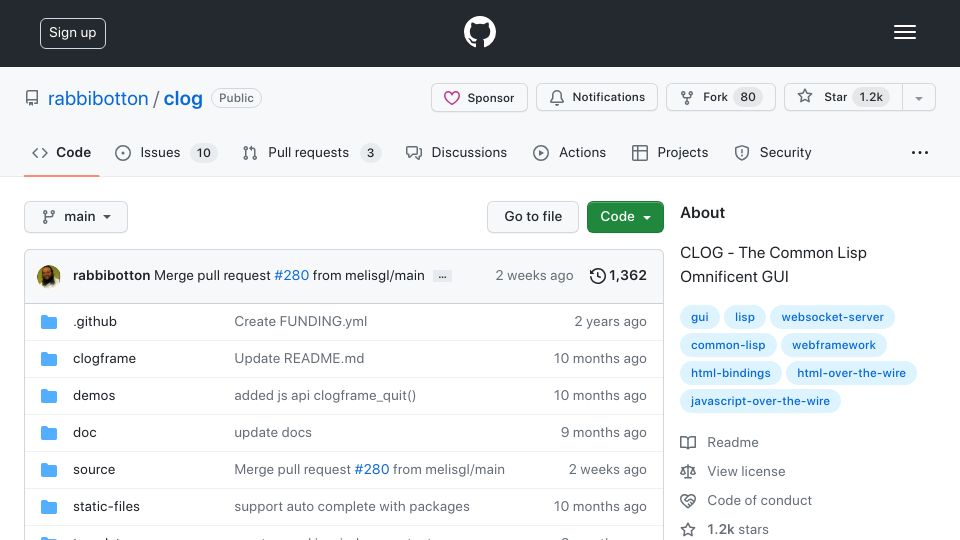Screen dimensions: 960x540
Task: Open the clogframe folder
Action: [x=105, y=358]
